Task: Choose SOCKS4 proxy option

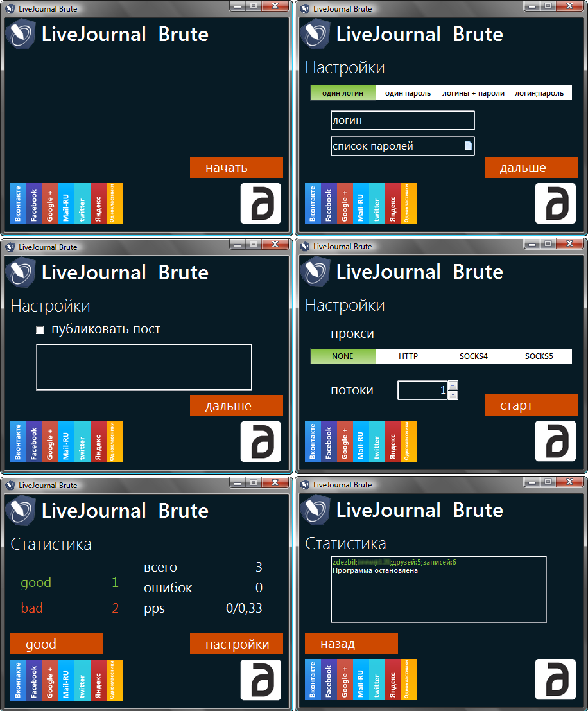Action: [x=474, y=356]
